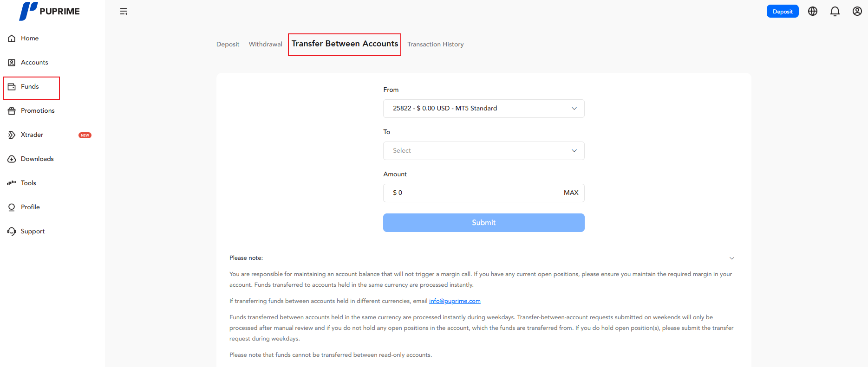Viewport: 868px width, 367px height.
Task: Click the Downloads sidebar icon
Action: [12, 159]
